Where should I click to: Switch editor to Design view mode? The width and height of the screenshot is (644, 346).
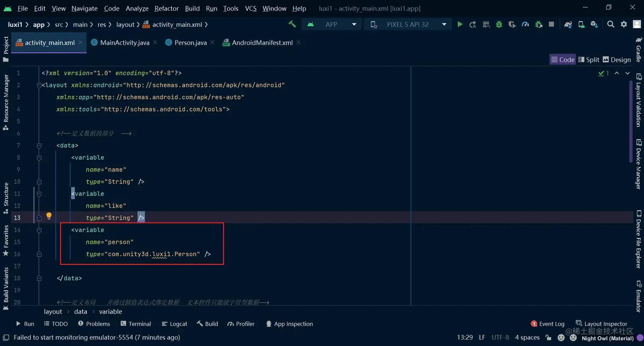pos(617,60)
